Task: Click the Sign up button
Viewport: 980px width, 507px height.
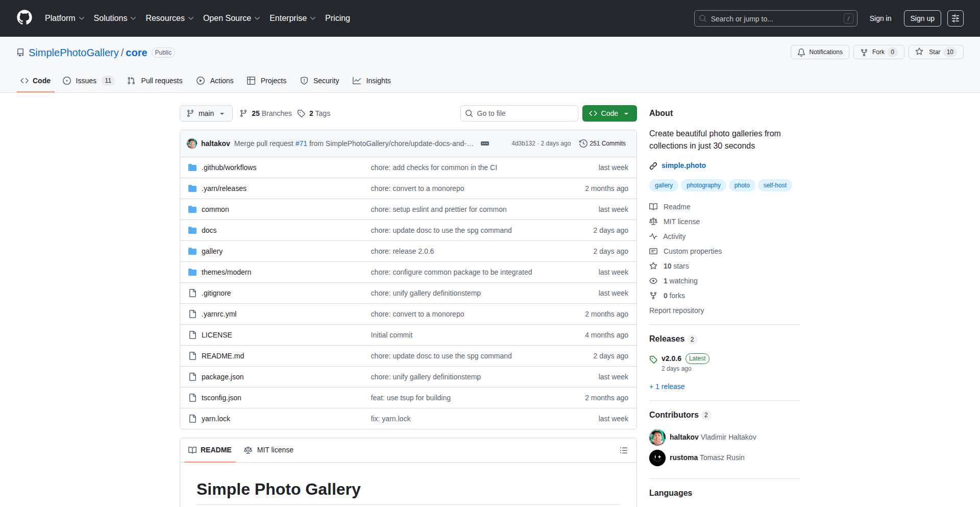Action: coord(922,18)
